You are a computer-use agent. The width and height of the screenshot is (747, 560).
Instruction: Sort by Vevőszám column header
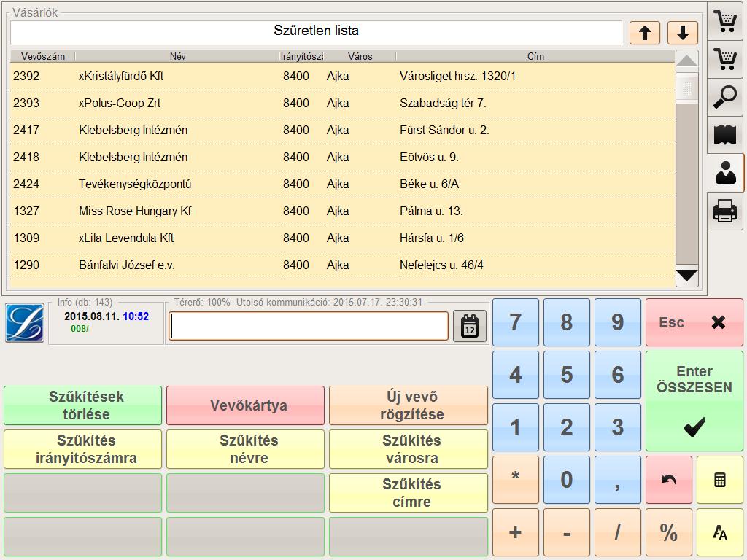(x=43, y=56)
